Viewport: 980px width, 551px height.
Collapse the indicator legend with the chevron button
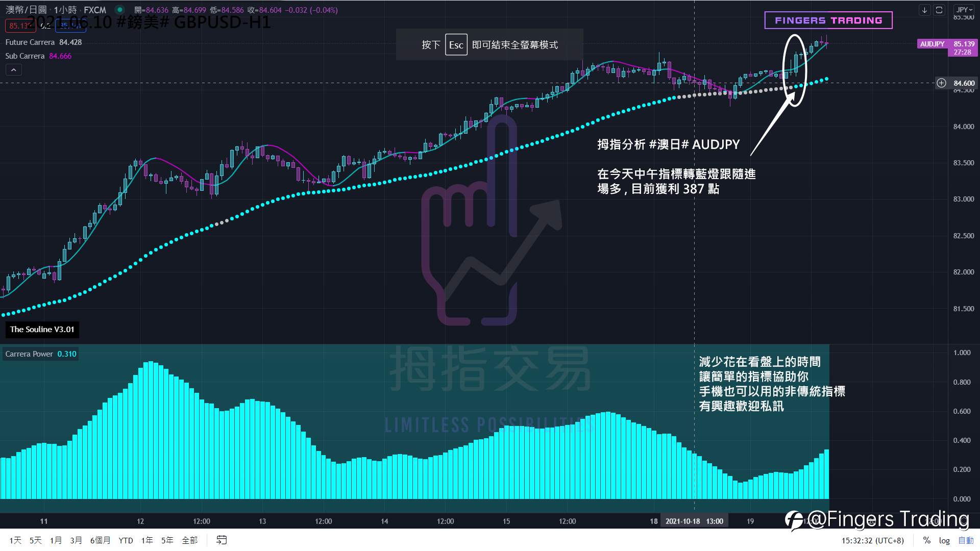pos(14,70)
